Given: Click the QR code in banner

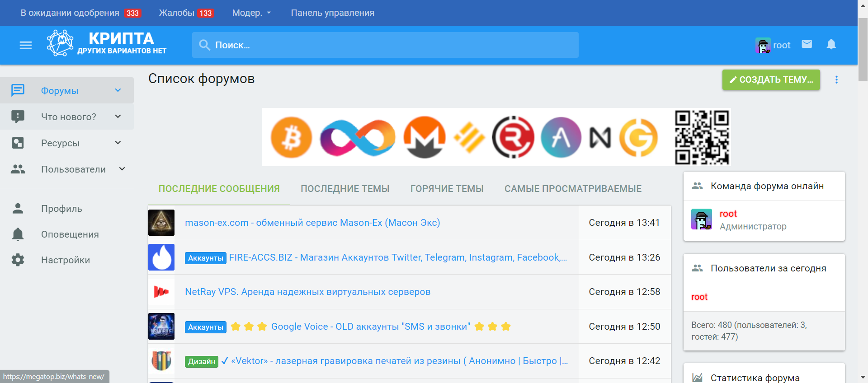Looking at the screenshot, I should (x=702, y=137).
